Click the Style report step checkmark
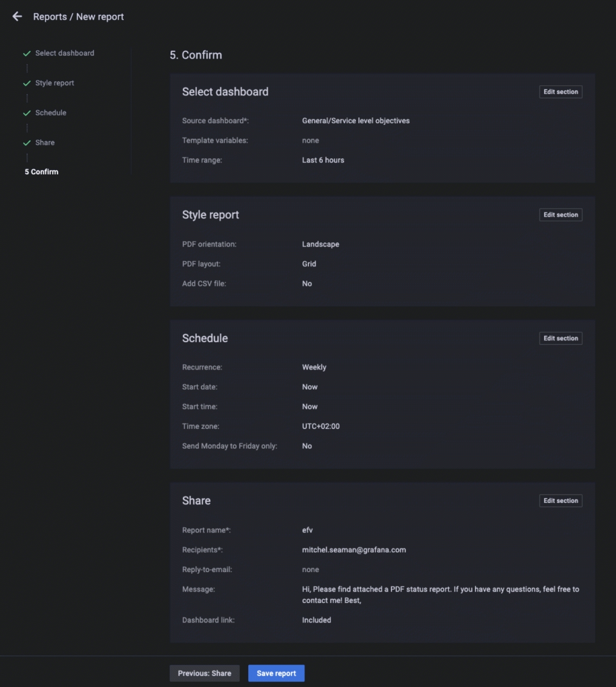This screenshot has height=687, width=616. (27, 84)
